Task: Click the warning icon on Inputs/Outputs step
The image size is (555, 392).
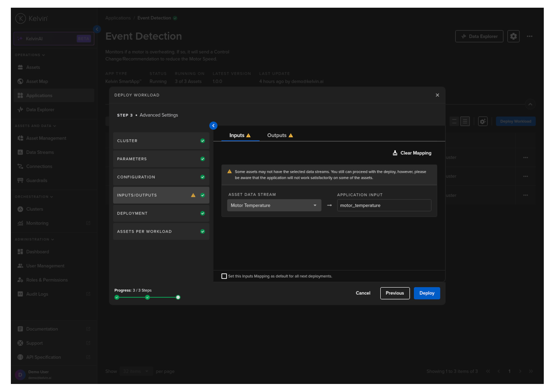Action: tap(193, 195)
